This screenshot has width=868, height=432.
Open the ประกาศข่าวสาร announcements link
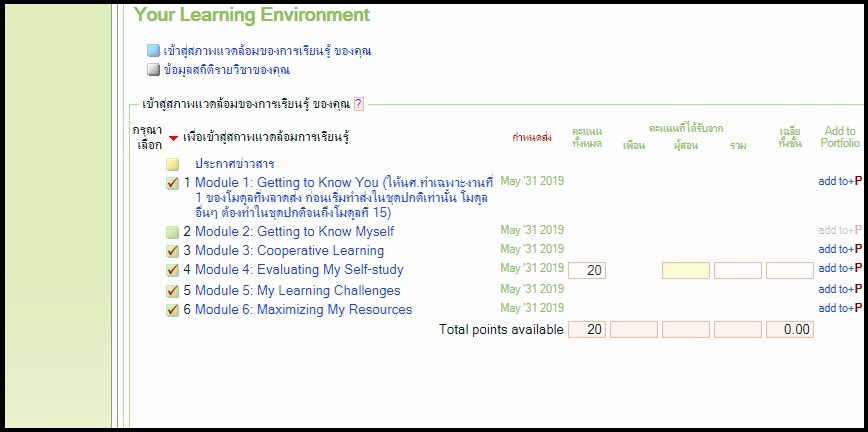coord(235,163)
